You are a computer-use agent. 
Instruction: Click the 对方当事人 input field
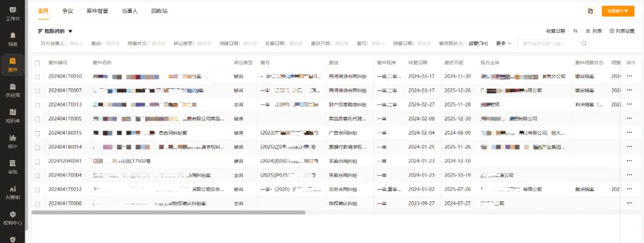point(76,43)
